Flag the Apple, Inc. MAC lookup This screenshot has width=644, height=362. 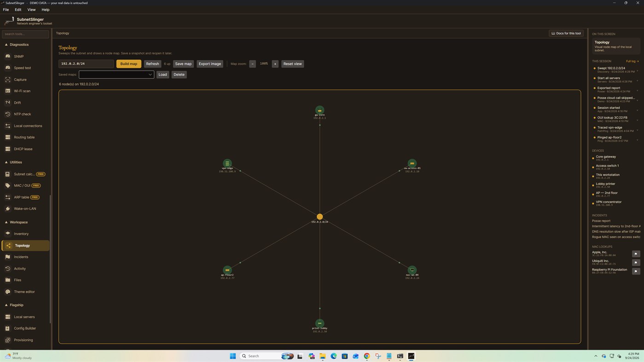coord(636,254)
